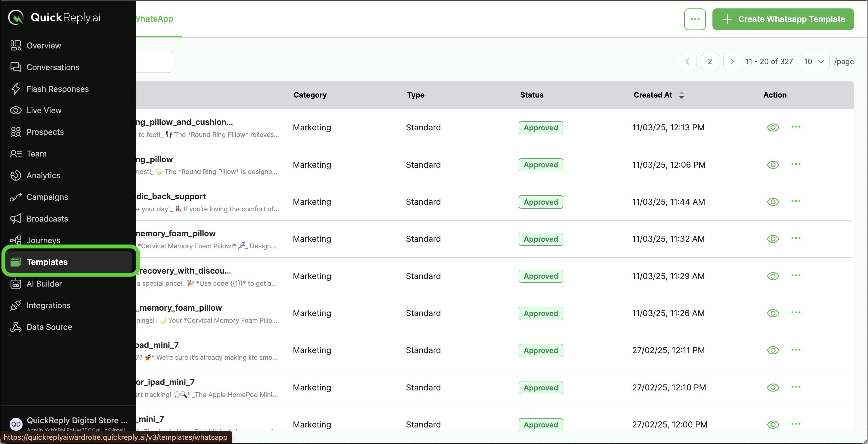Open the three-dot menu beside Create Whatsapp Template
Image resolution: width=868 pixels, height=444 pixels.
694,19
